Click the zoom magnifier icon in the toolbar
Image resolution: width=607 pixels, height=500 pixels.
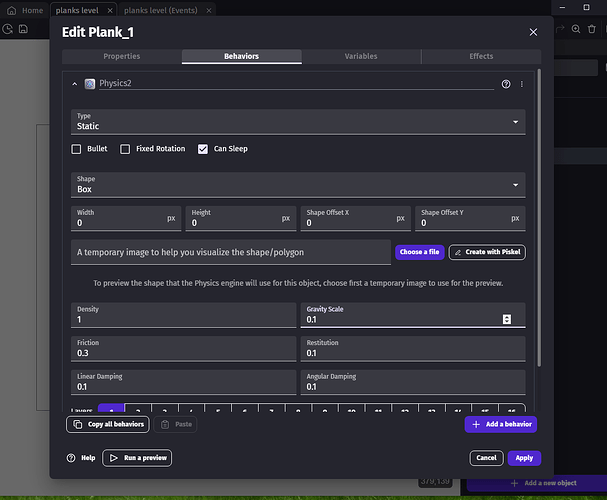click(576, 29)
